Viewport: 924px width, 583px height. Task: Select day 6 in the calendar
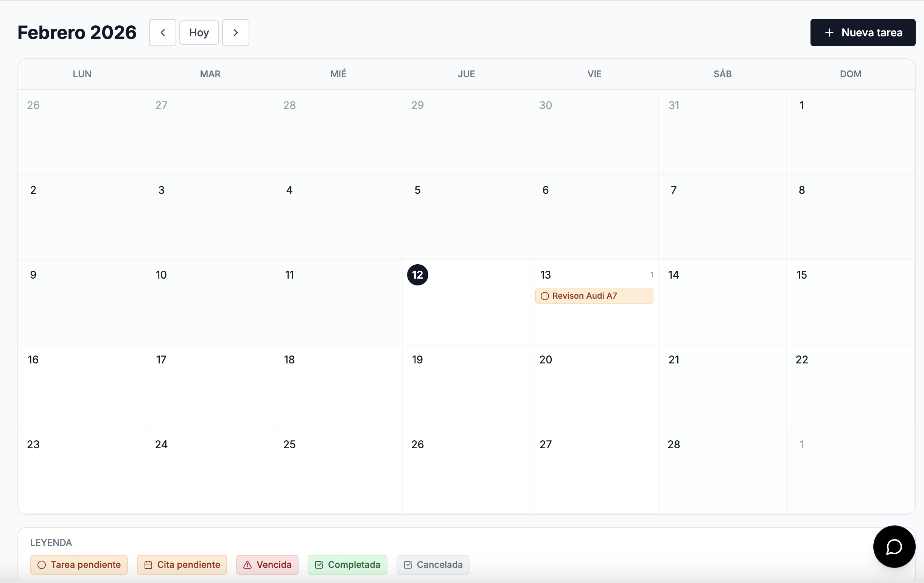[594, 217]
